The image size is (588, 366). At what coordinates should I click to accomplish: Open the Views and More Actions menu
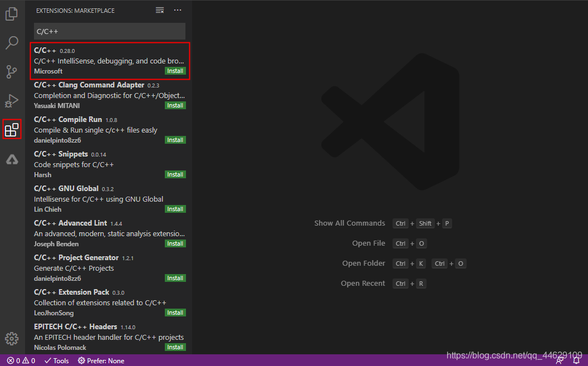(x=178, y=11)
